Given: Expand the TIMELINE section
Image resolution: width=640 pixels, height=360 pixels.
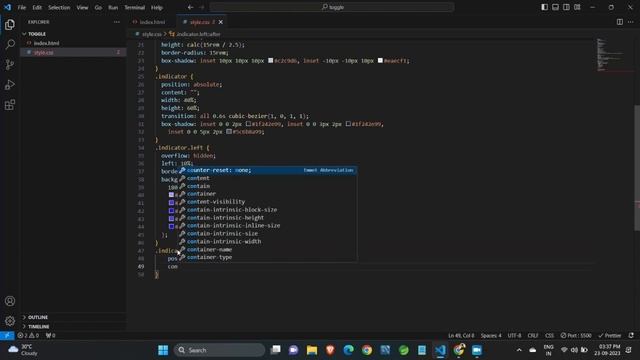Looking at the screenshot, I should [x=73, y=327].
